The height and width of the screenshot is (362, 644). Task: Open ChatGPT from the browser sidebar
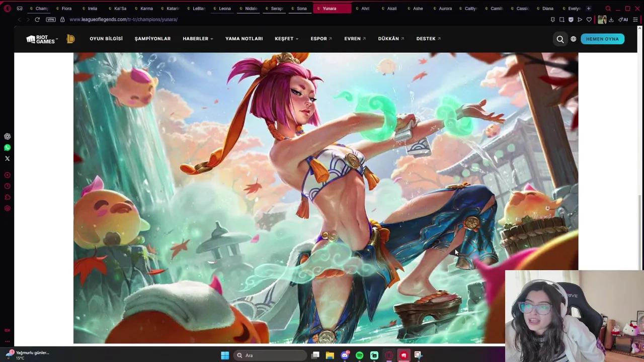pos(7,136)
